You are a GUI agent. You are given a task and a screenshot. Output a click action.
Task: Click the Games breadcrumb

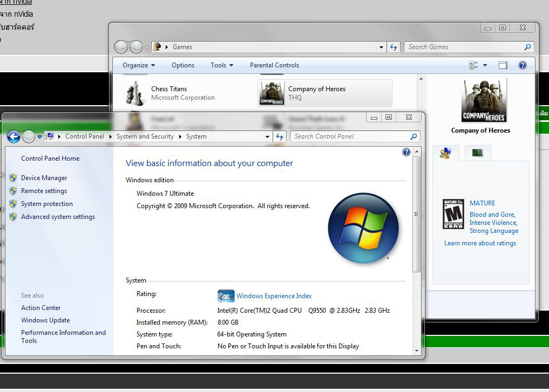pos(182,47)
